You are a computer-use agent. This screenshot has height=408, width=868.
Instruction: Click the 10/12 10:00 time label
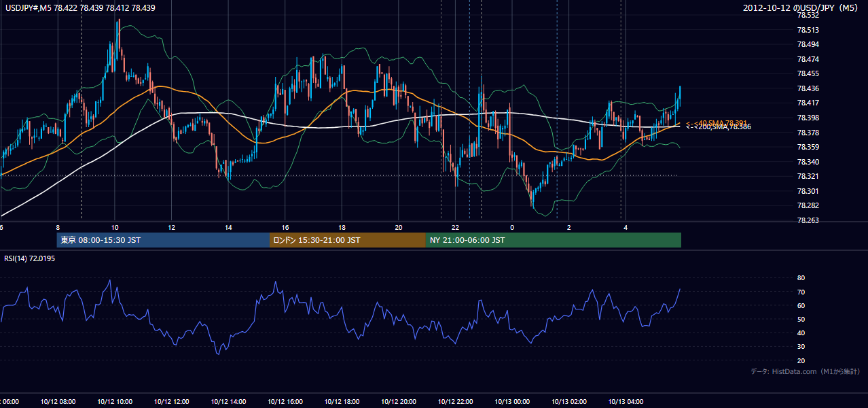tap(115, 402)
